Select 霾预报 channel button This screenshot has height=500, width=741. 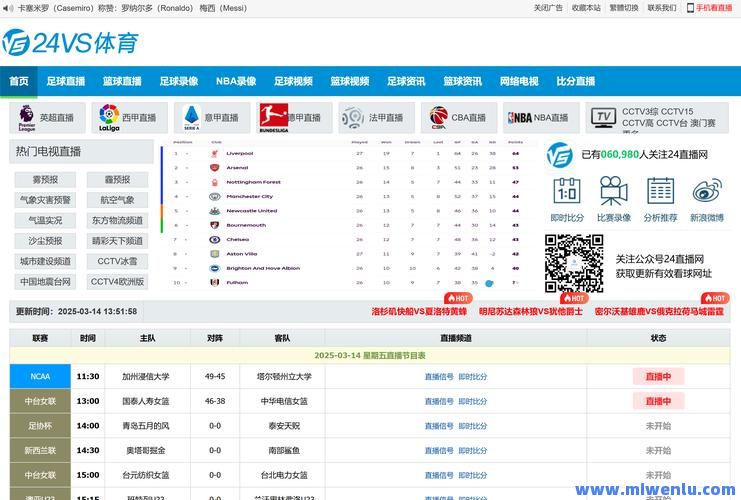click(x=117, y=180)
